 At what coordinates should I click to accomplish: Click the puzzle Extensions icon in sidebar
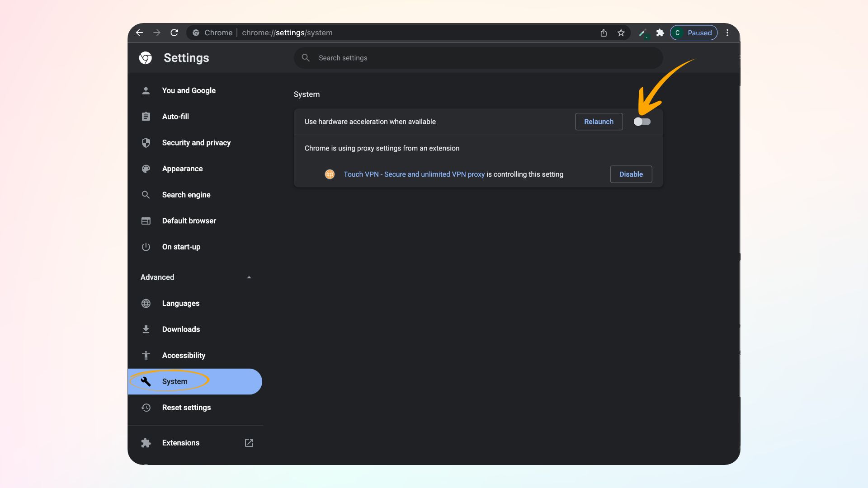(x=146, y=443)
